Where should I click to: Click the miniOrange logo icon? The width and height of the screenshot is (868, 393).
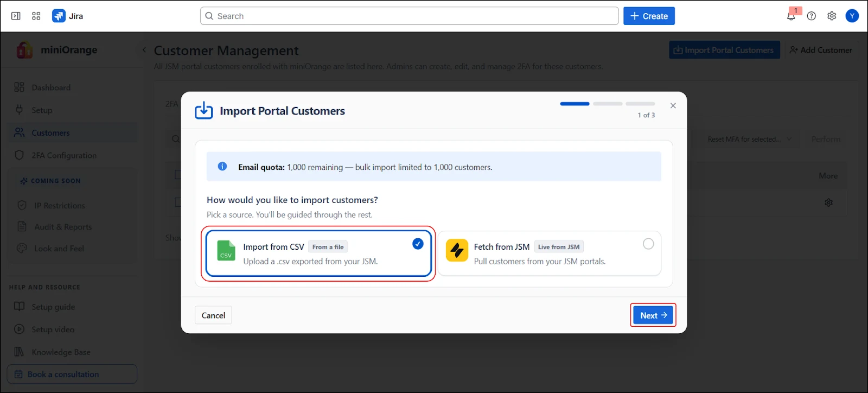[24, 50]
